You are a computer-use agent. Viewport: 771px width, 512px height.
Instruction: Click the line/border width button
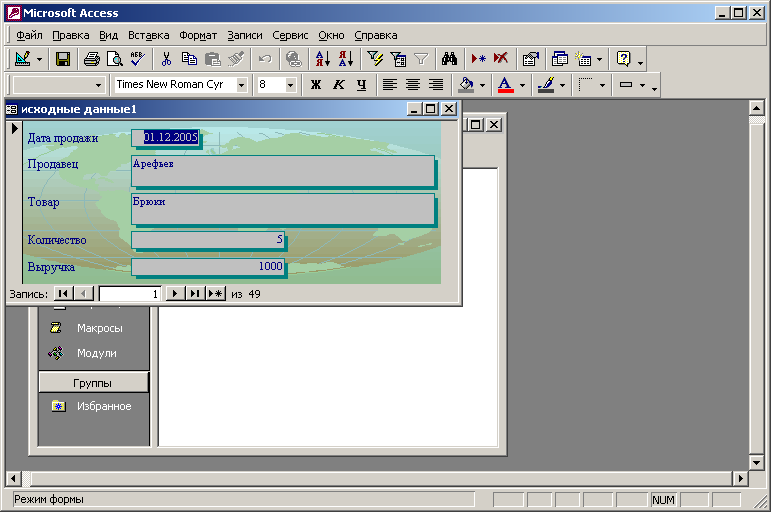[586, 85]
